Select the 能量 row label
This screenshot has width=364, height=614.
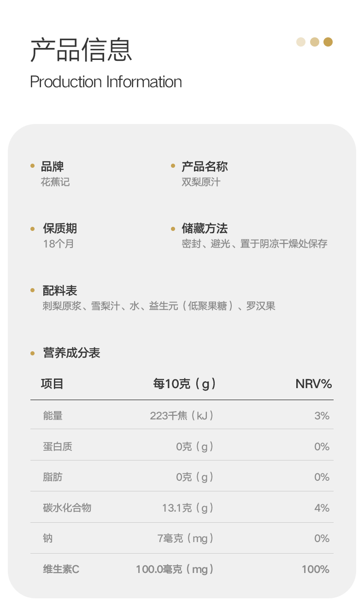(53, 416)
